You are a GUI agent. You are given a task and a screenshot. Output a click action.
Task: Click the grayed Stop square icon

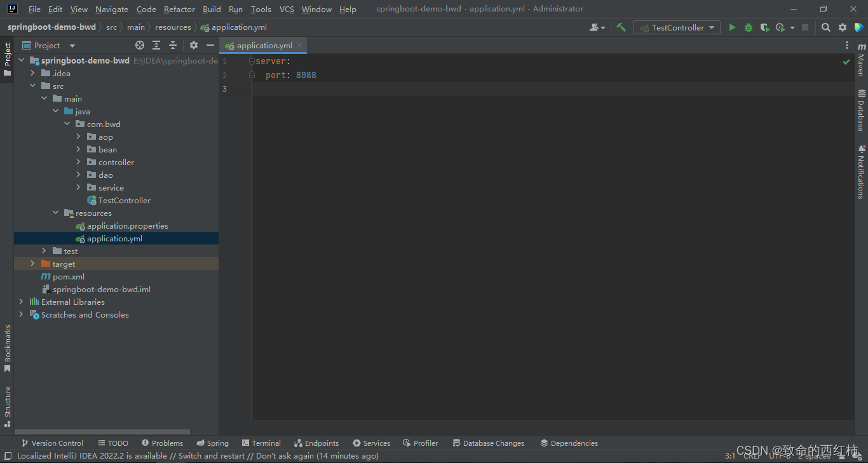(805, 27)
